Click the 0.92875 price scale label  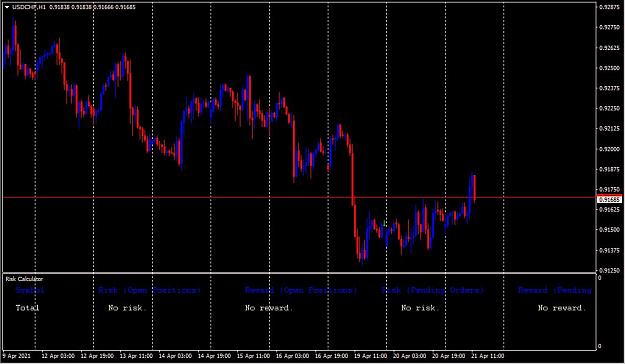click(610, 7)
